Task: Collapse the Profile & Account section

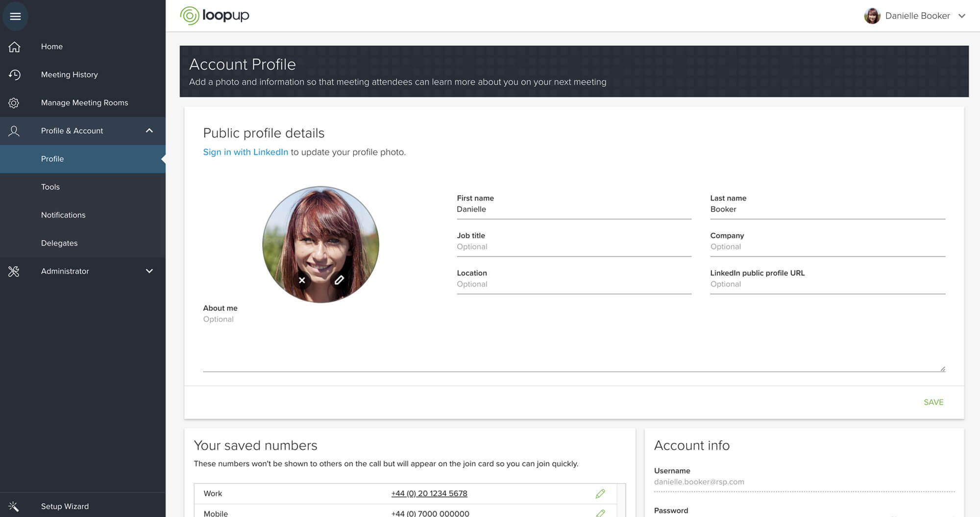Action: 149,131
